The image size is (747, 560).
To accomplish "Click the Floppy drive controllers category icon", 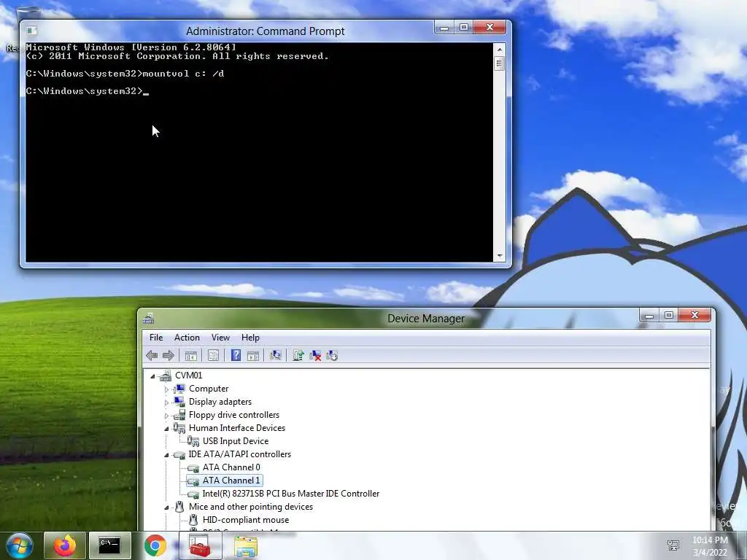I will pyautogui.click(x=179, y=415).
